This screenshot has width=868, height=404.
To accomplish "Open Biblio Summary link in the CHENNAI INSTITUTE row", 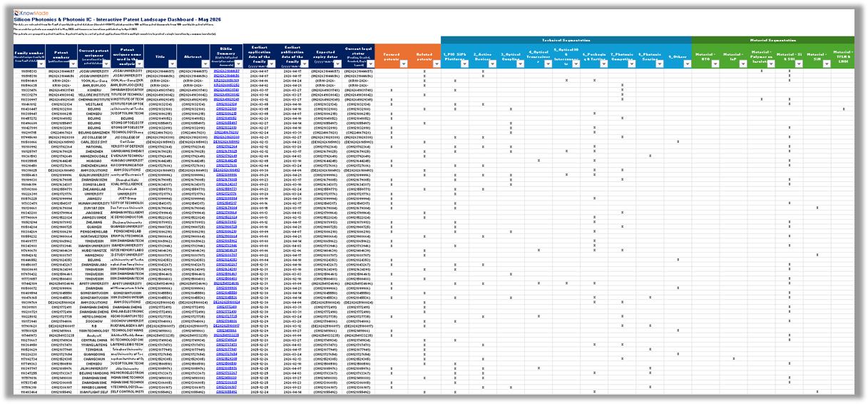I will click(226, 99).
